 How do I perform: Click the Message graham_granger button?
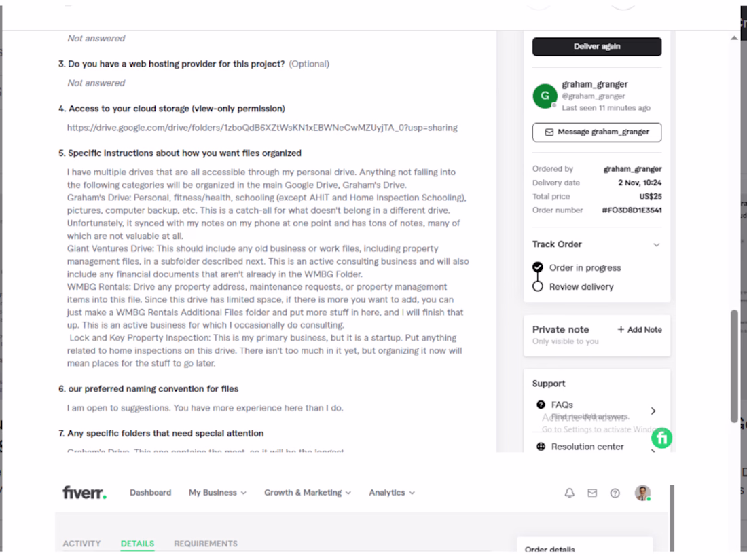(x=596, y=132)
